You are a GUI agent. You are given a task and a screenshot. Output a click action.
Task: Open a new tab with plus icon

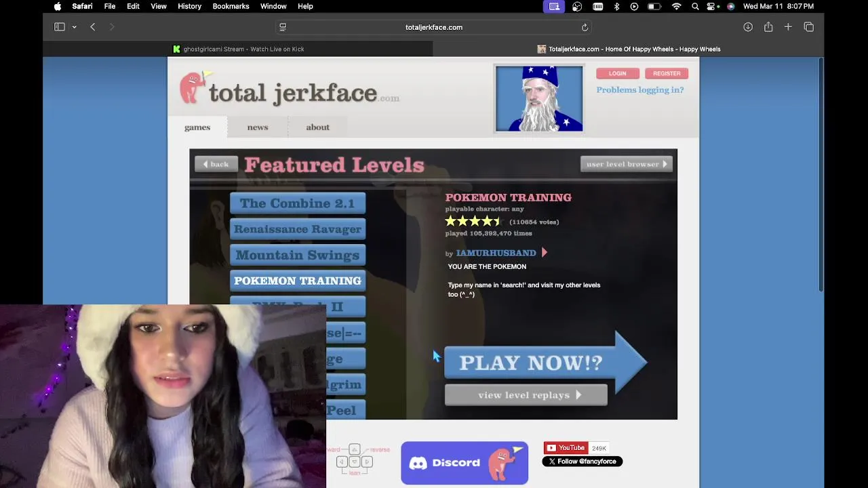[x=788, y=27]
